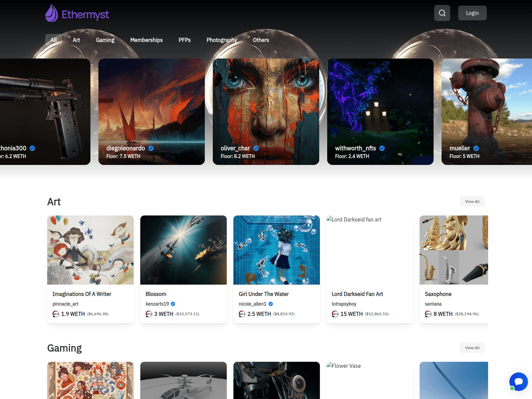
Task: Switch to the Gaming category tab
Action: click(x=105, y=40)
